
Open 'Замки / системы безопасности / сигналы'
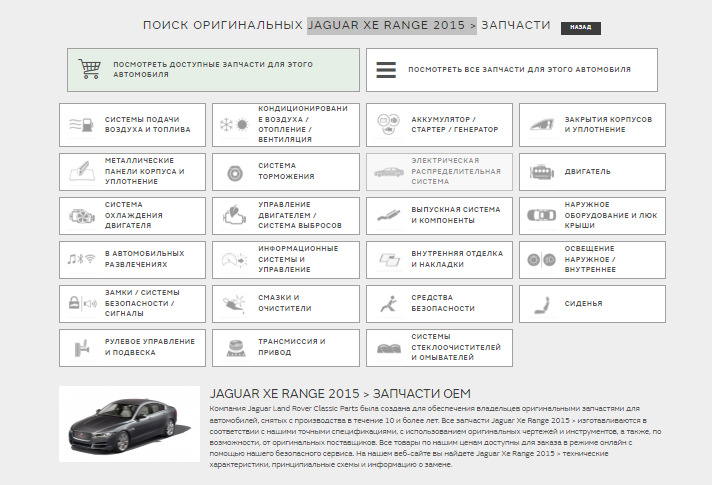coord(132,304)
